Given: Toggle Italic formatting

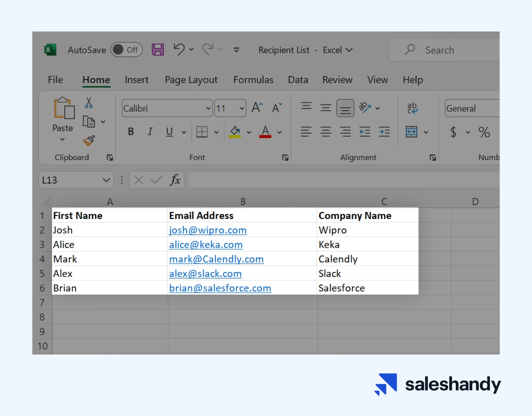Looking at the screenshot, I should (x=150, y=132).
